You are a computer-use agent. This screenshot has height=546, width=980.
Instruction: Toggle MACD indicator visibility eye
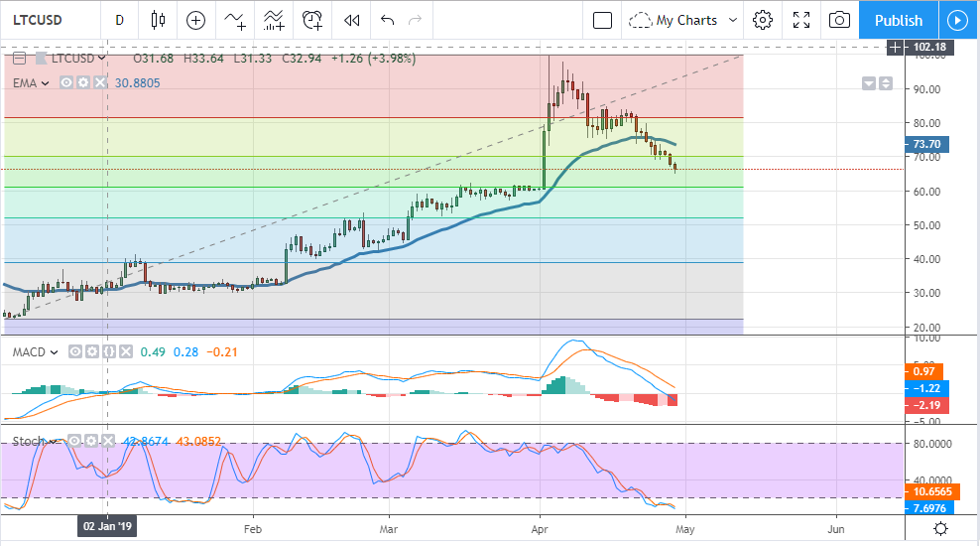[x=75, y=351]
